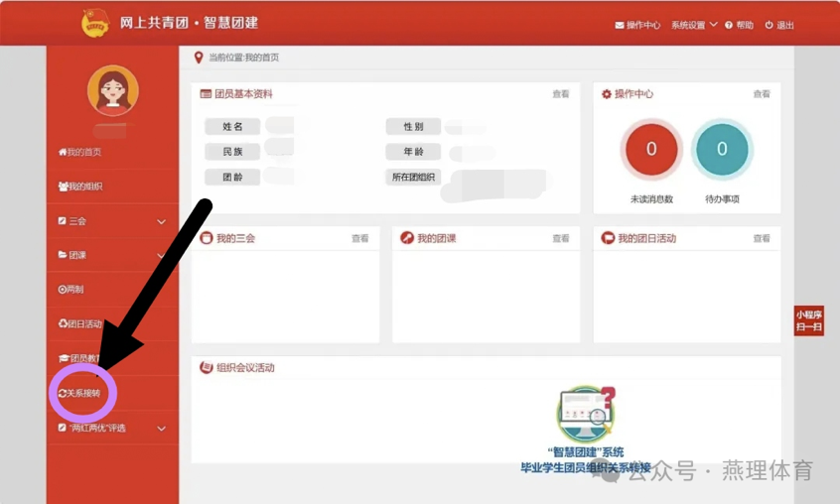Click 查看 in the 我的三会 panel
This screenshot has width=840, height=504.
point(359,239)
